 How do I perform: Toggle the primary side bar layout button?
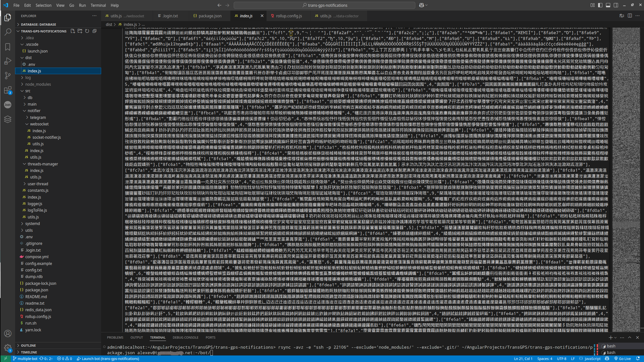coord(600,5)
